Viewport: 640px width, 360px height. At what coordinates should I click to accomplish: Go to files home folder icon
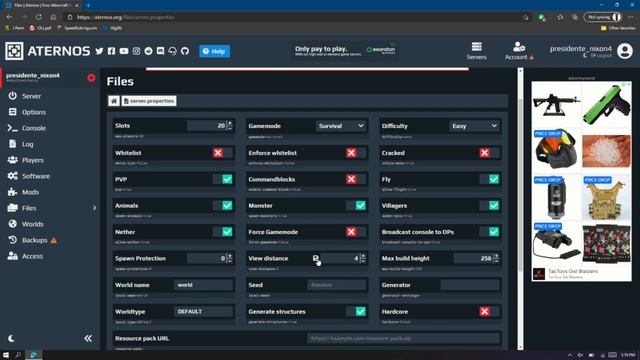click(x=114, y=101)
